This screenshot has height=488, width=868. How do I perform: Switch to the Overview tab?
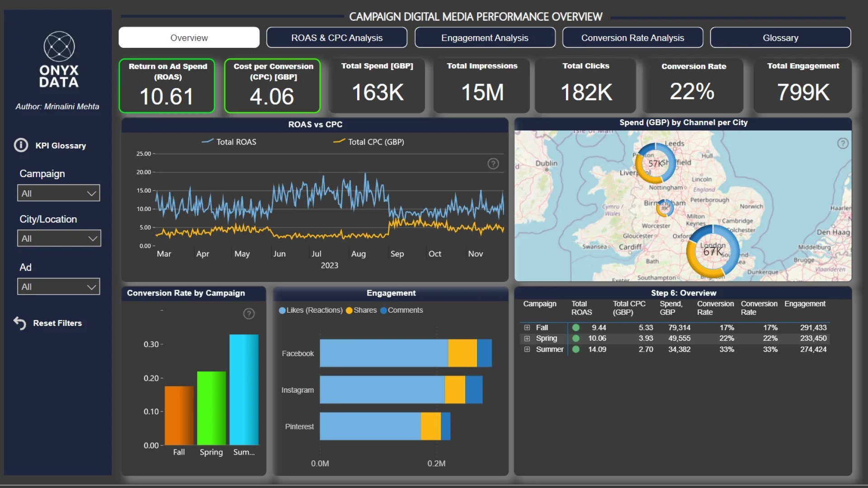(x=189, y=38)
